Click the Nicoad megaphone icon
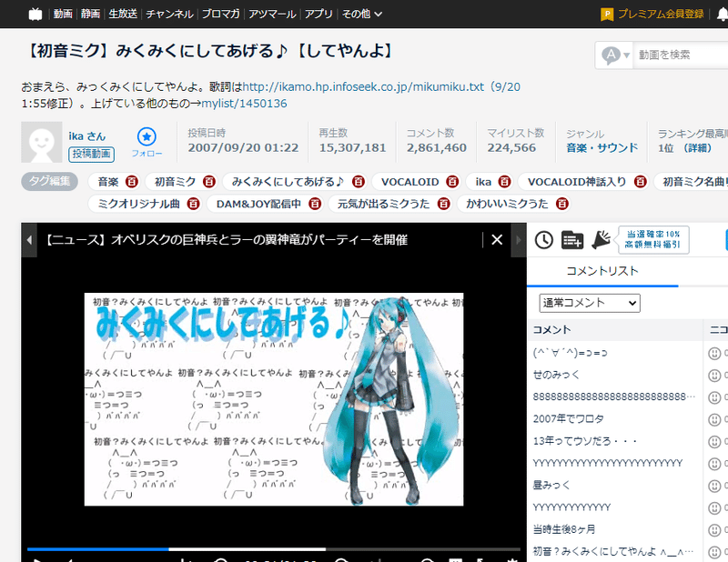728x562 pixels. (601, 240)
